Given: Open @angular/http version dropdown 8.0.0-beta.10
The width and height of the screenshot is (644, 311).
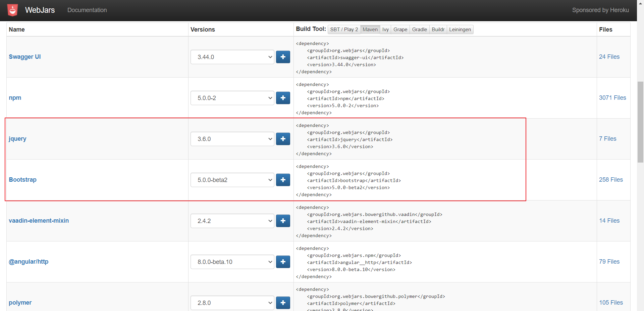Looking at the screenshot, I should click(232, 262).
